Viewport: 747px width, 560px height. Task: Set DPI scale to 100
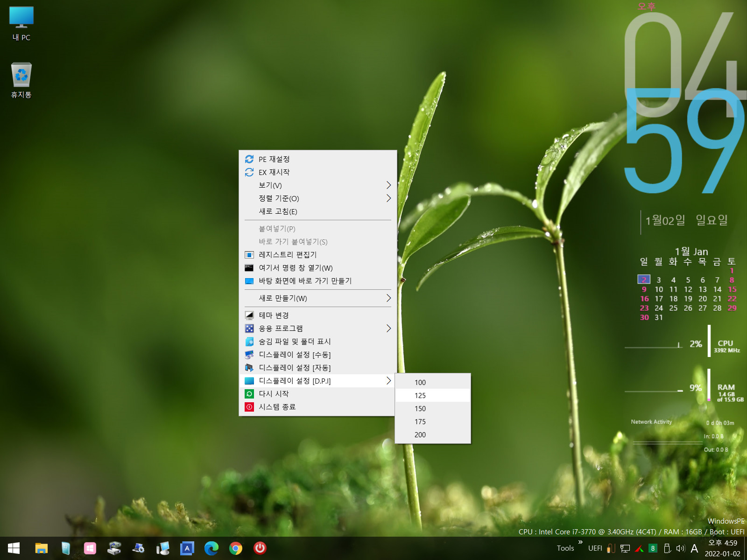click(x=432, y=382)
